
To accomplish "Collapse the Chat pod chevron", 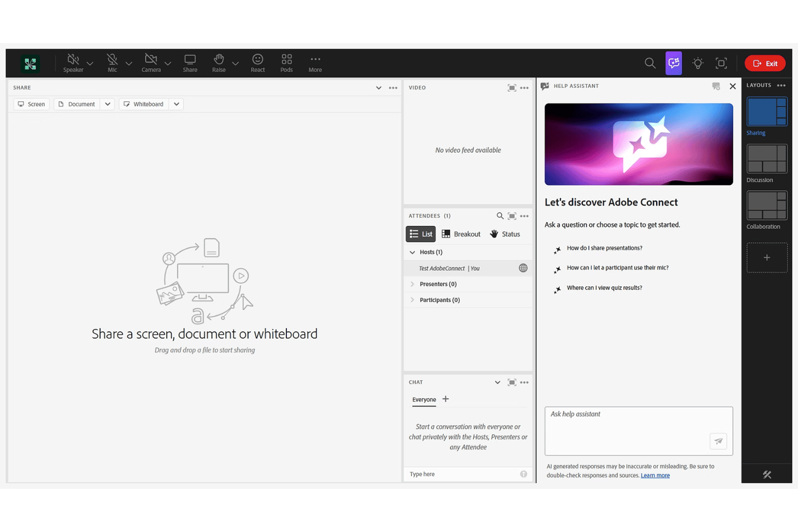I will click(x=497, y=383).
